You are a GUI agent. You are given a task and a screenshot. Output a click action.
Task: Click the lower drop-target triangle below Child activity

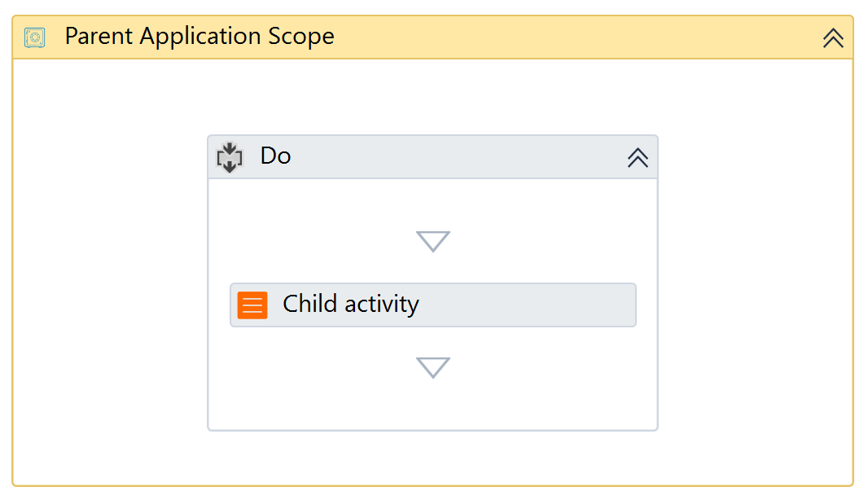432,367
